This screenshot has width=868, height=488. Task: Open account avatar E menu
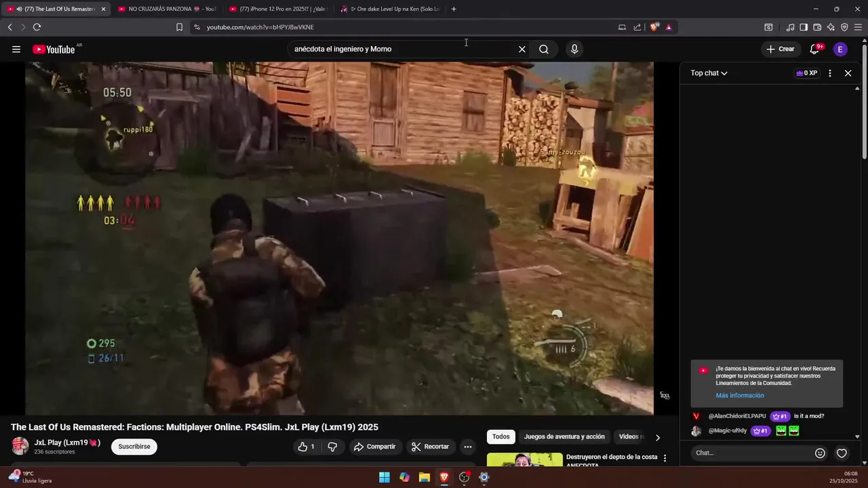click(840, 49)
